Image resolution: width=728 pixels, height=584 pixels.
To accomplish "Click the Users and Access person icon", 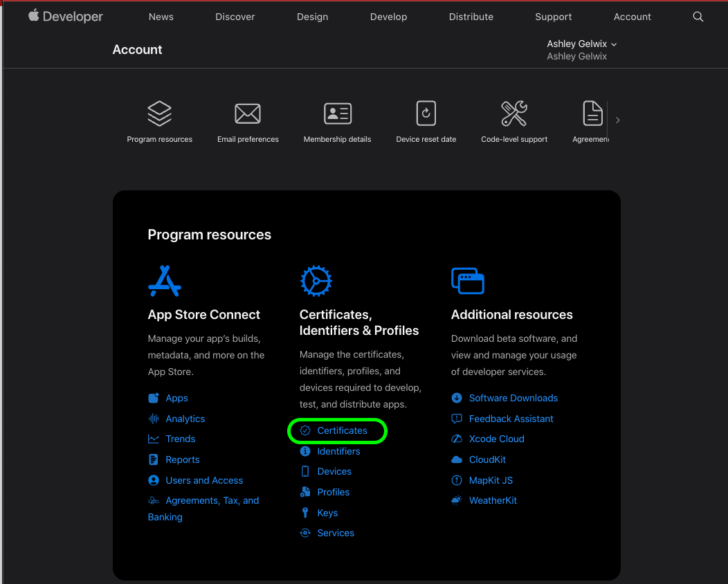I will pos(153,480).
